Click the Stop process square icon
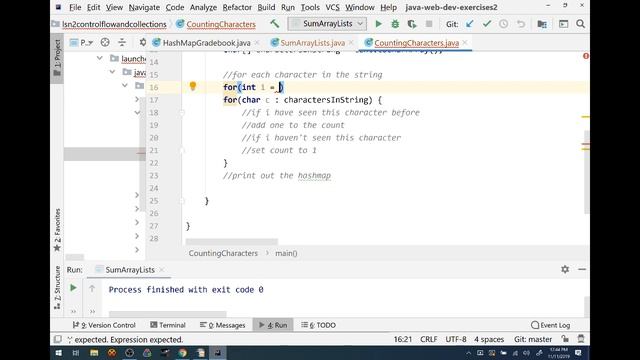The image size is (640, 360). 429,24
